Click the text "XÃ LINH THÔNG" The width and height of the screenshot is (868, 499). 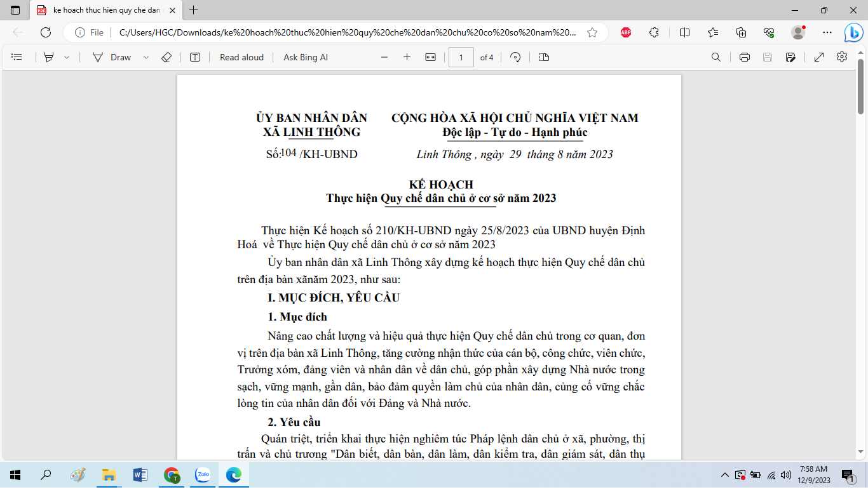[311, 132]
